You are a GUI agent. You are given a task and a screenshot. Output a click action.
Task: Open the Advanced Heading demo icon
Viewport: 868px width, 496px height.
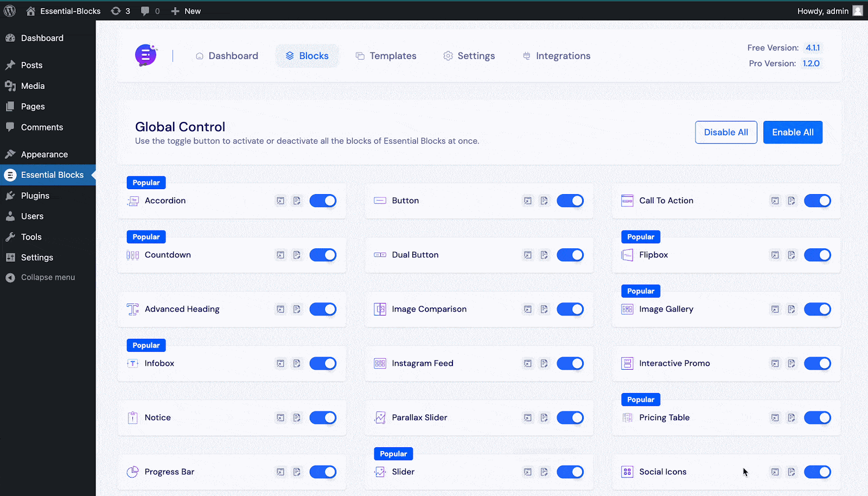[x=280, y=309]
